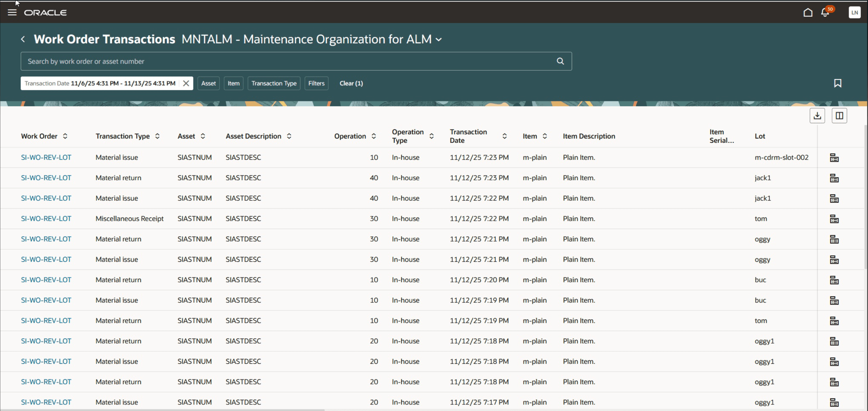Go to the home page icon
Image resolution: width=868 pixels, height=411 pixels.
[807, 12]
